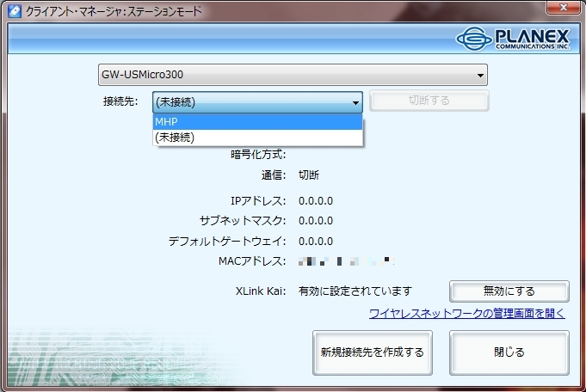Click the 接続先 label

click(x=120, y=101)
